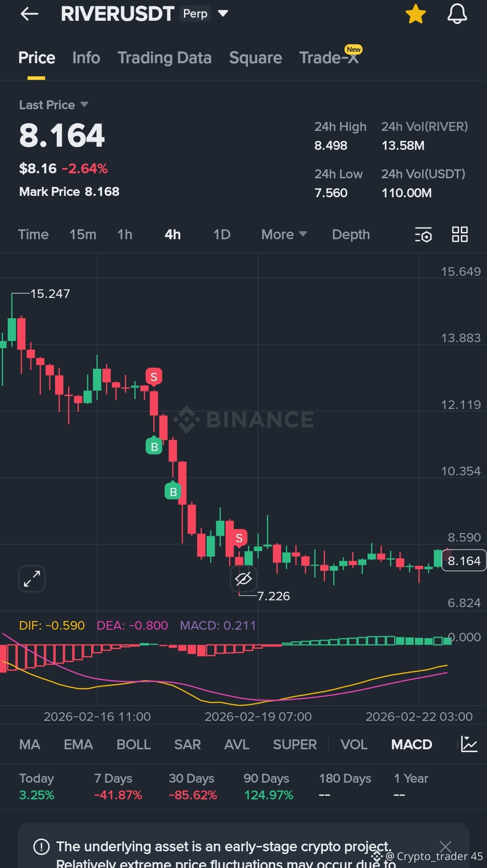Enable the AVL indicator

coord(237,744)
